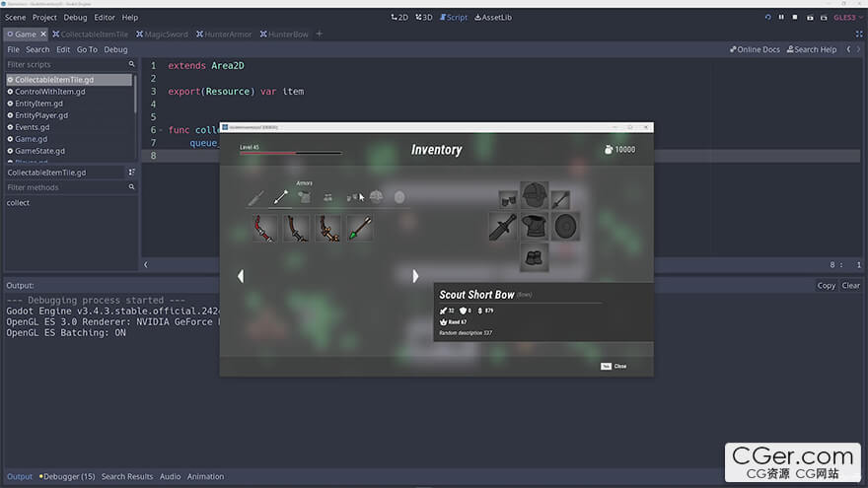Select the Armors category in Inventory
Screen dimensions: 868x488
point(304,197)
